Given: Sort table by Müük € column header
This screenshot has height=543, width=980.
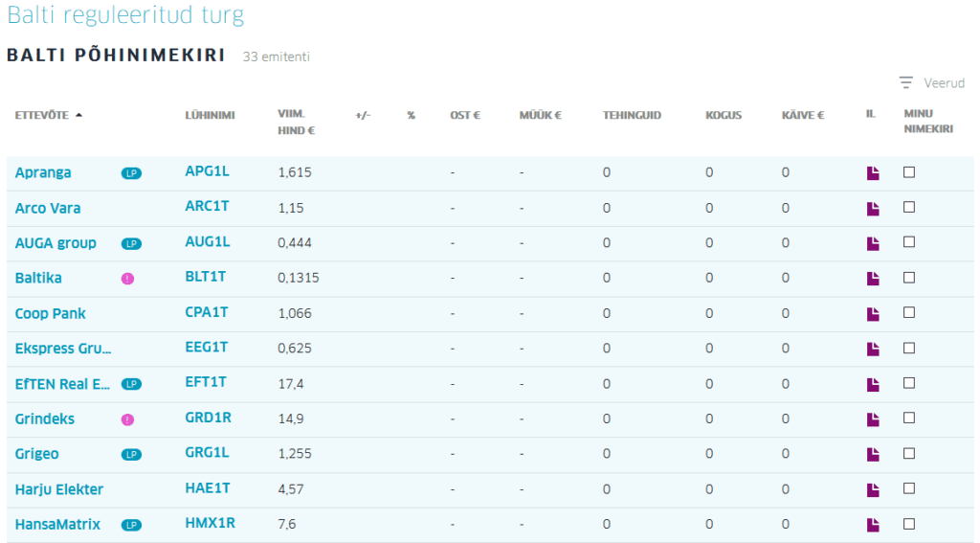Looking at the screenshot, I should [541, 115].
